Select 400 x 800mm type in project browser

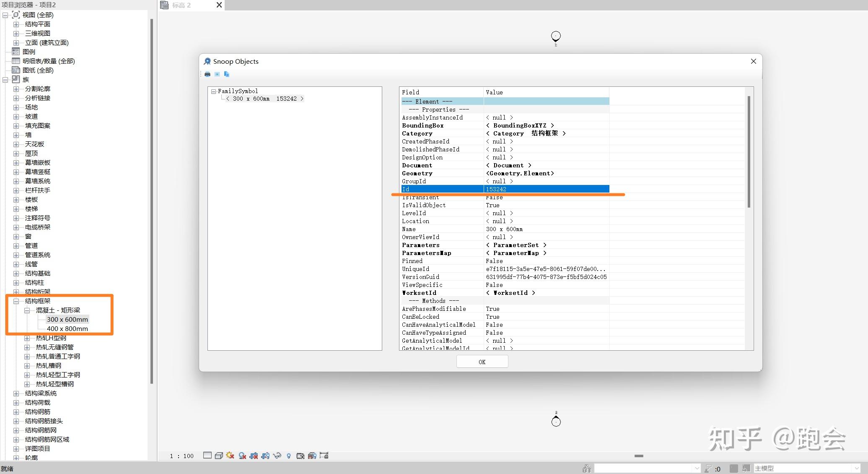tap(67, 329)
